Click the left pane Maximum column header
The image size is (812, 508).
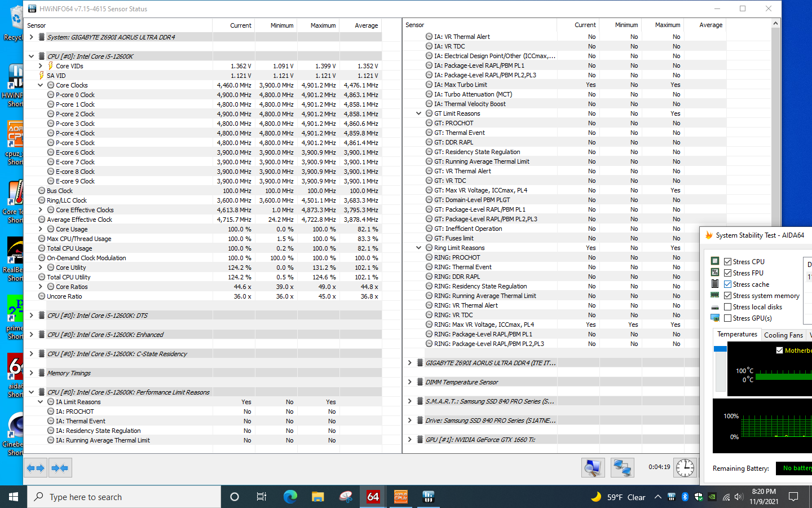tap(317, 25)
